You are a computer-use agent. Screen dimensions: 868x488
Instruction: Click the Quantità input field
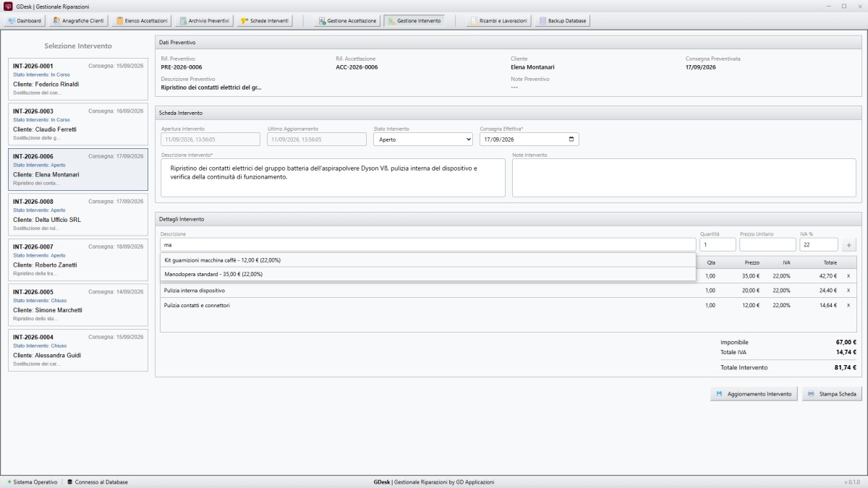coord(717,245)
